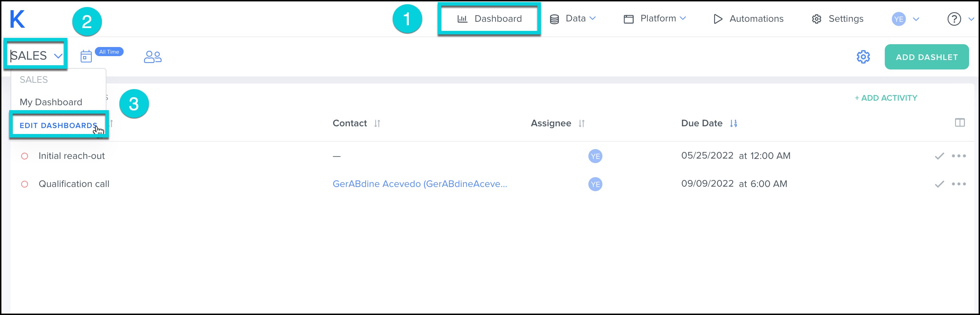Open the calendar date filter icon

[x=86, y=56]
